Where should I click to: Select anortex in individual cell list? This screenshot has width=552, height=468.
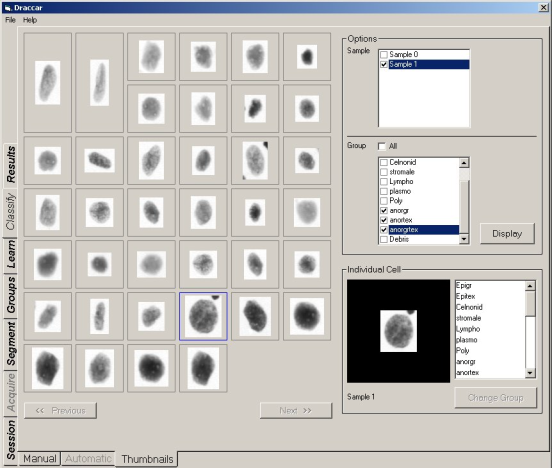click(x=468, y=373)
